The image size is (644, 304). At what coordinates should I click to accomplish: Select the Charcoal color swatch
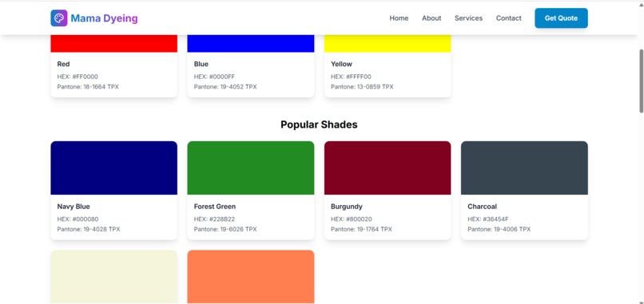[x=524, y=168]
